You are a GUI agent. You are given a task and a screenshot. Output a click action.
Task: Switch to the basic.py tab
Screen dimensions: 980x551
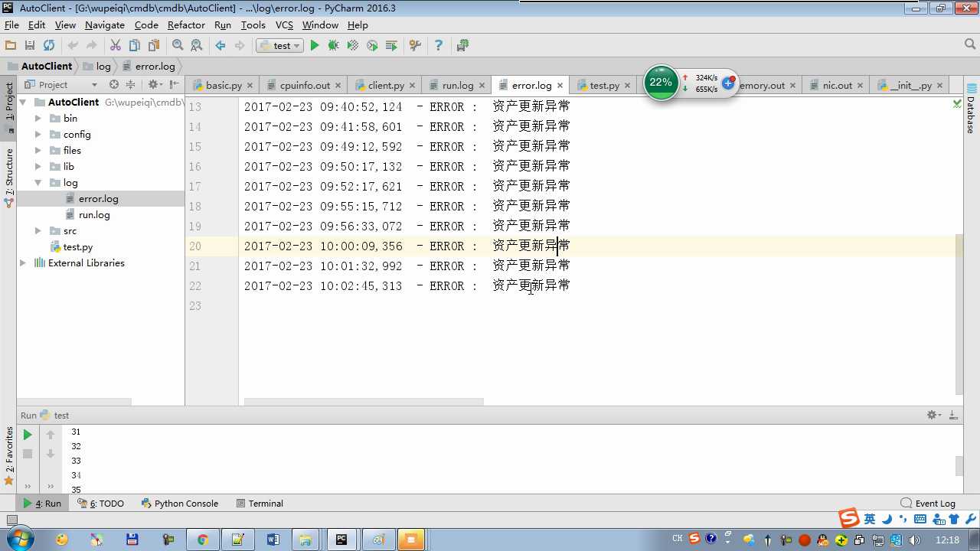[x=224, y=85]
